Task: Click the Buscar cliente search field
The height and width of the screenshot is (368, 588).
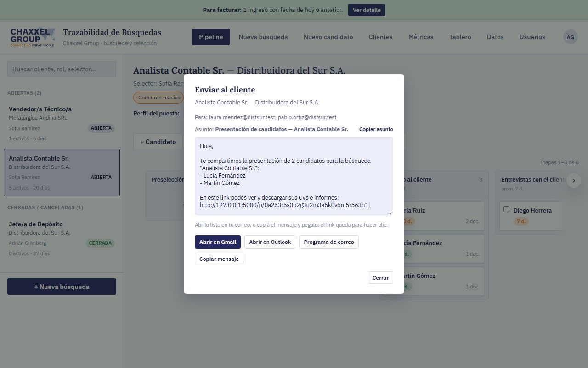Action: tap(62, 69)
